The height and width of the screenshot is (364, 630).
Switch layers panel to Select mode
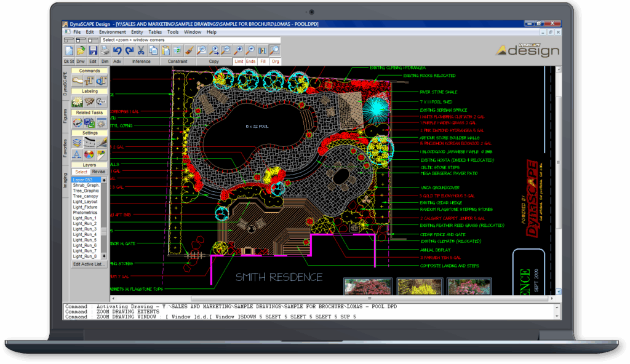click(81, 172)
